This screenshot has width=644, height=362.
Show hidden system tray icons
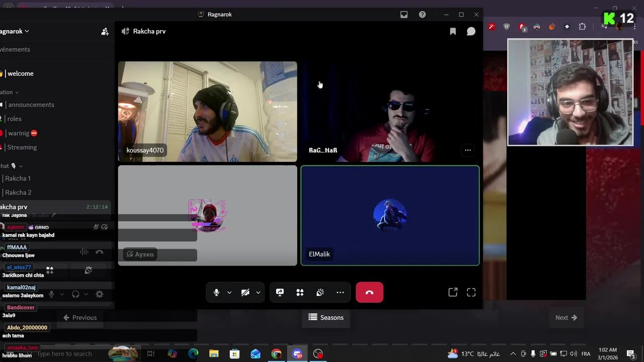click(x=513, y=354)
